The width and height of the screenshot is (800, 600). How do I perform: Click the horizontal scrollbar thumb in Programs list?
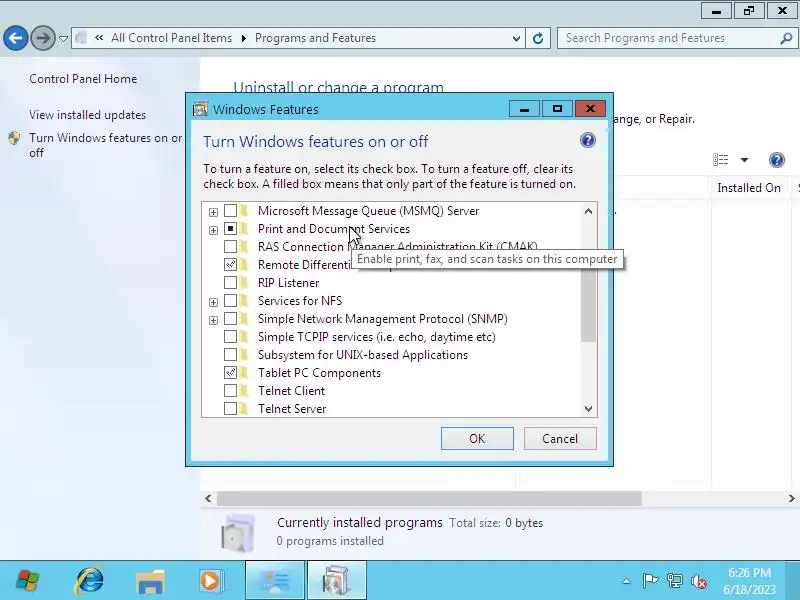pos(429,498)
